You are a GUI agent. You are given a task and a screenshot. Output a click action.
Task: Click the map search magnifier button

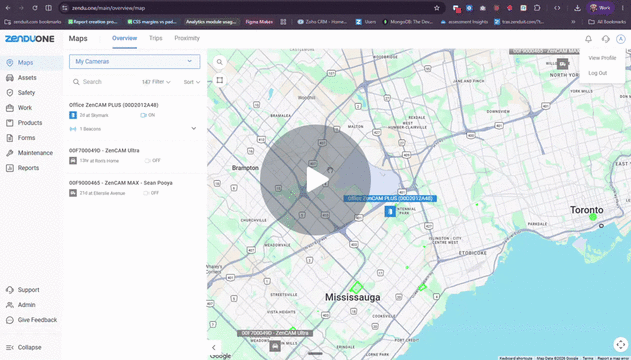[220, 62]
